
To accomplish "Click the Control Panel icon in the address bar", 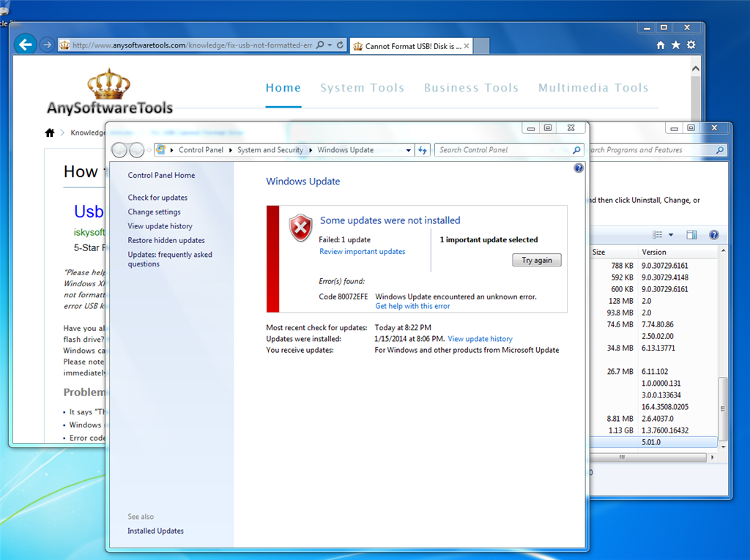I will [160, 149].
